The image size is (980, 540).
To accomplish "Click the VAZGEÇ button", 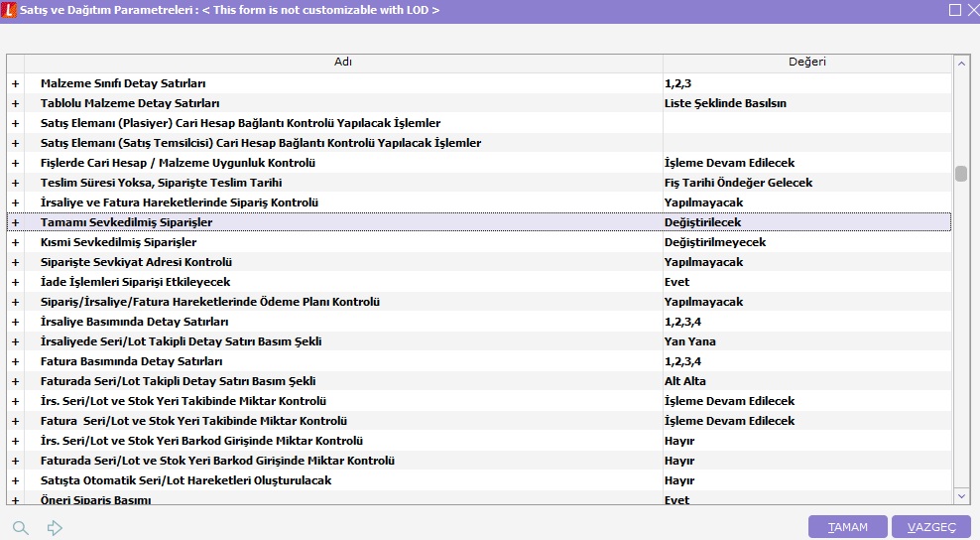I will tap(931, 527).
